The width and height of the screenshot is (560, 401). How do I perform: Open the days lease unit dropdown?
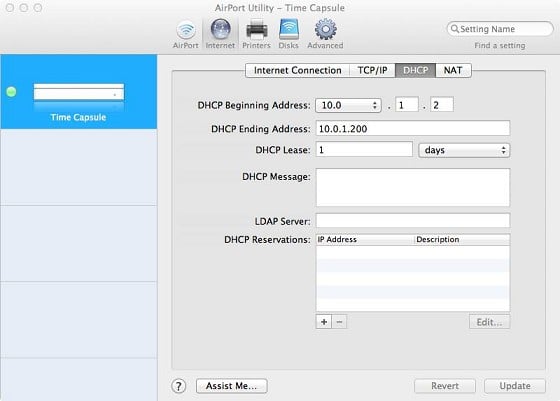(x=464, y=150)
